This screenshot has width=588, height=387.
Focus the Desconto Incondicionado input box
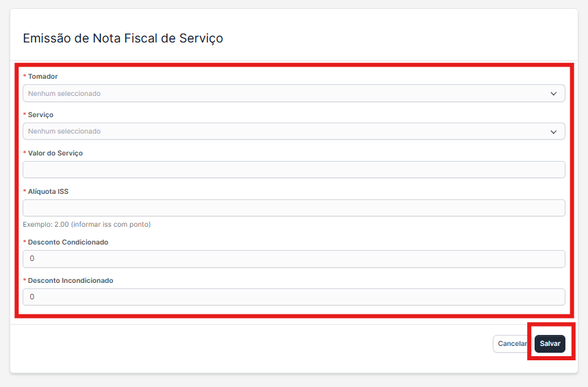click(294, 297)
